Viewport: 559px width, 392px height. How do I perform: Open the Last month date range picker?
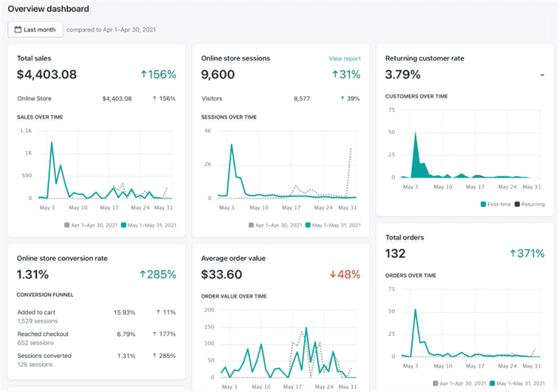click(x=35, y=30)
